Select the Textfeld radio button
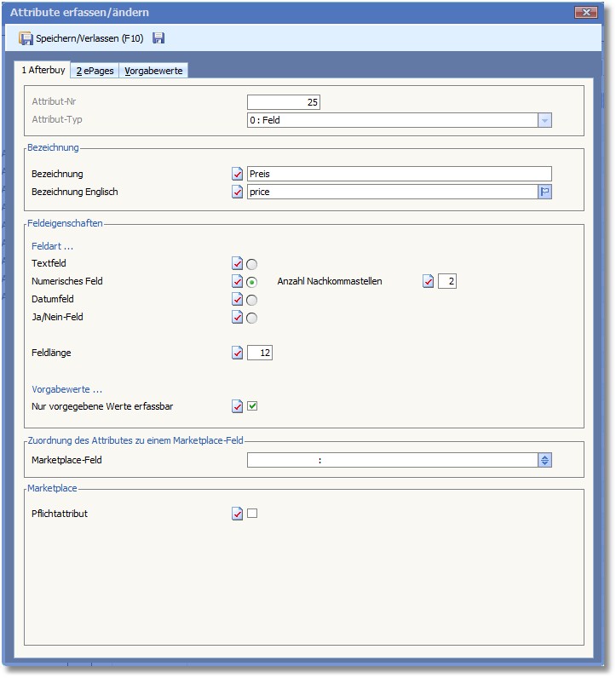Screen dimensions: 616x678 click(x=252, y=264)
